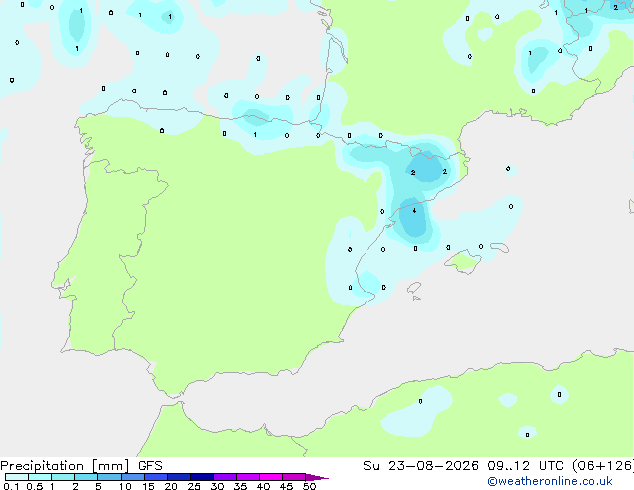
Task: Click the legend label "35"
Action: (x=240, y=486)
